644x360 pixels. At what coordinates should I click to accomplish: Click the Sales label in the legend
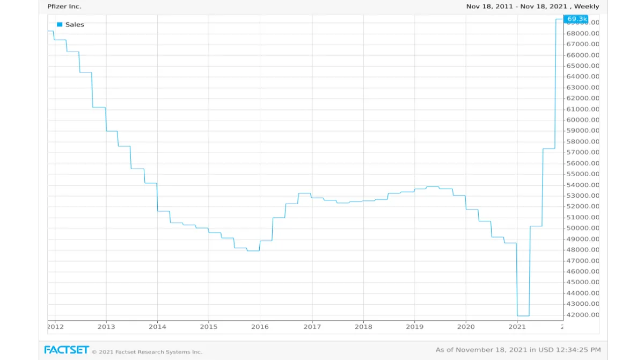click(x=75, y=24)
